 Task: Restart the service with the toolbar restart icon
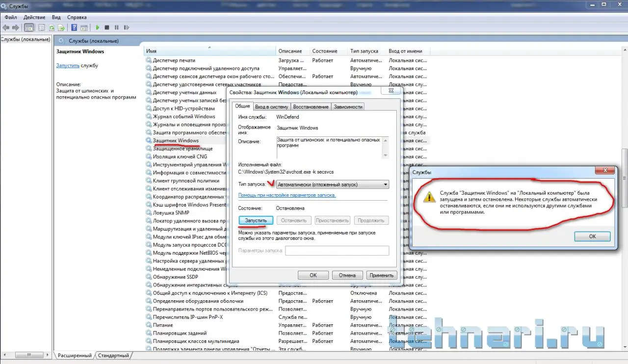126,27
